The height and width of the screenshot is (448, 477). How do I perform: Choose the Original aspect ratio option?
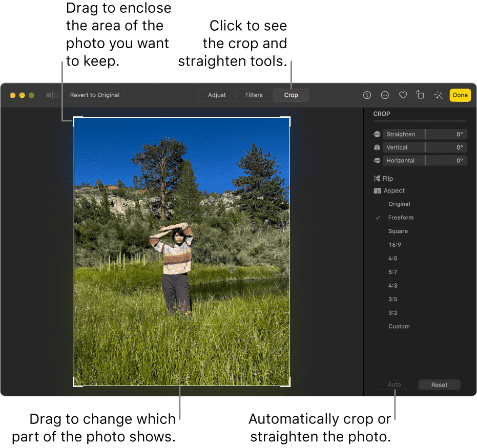399,204
